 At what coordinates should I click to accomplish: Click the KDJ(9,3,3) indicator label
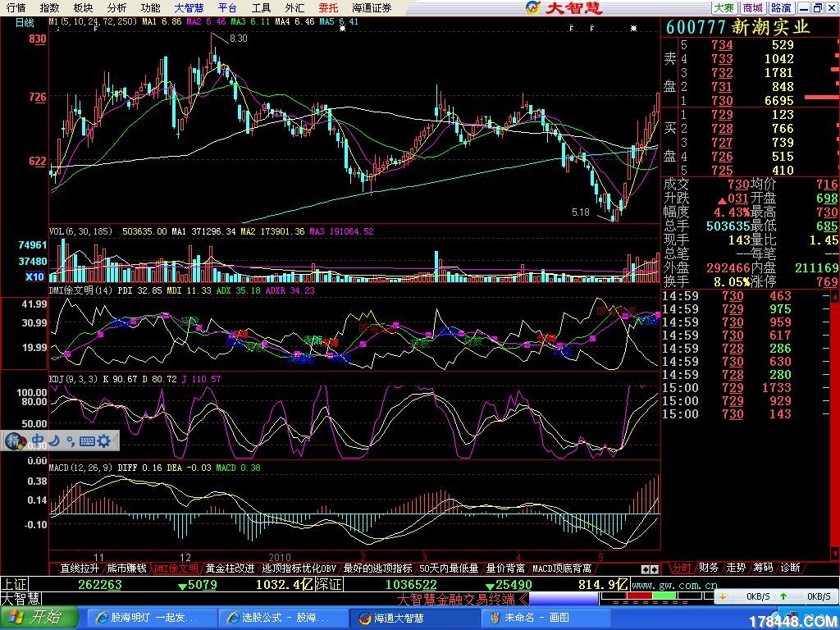coord(73,379)
